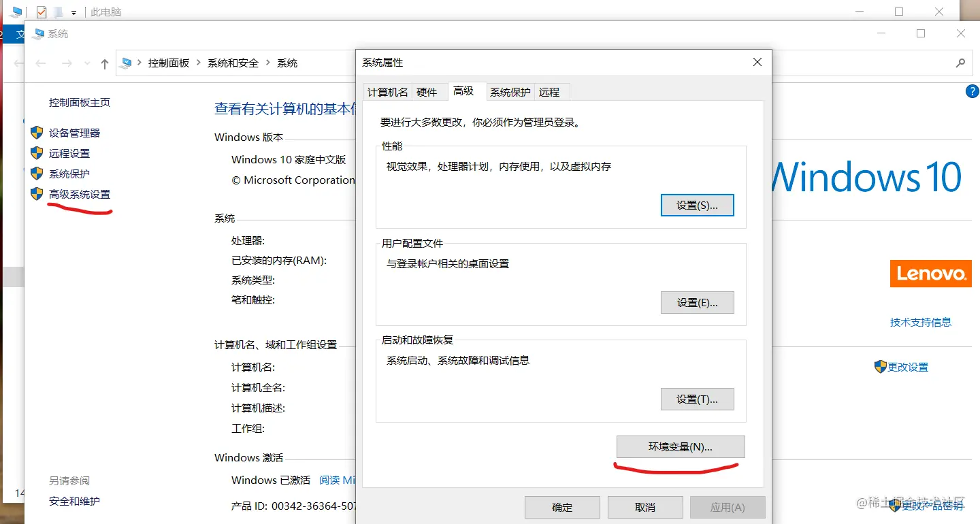
Task: Click the 已安装的内存(RAM): label
Action: pyautogui.click(x=279, y=261)
